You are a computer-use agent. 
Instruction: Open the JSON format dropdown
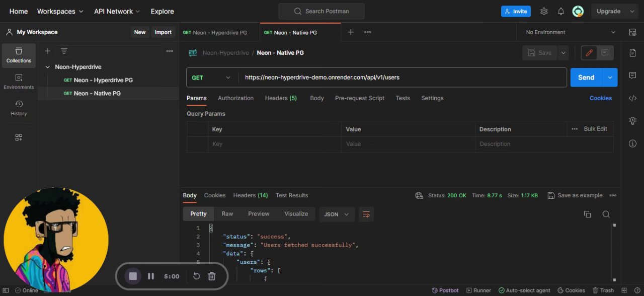(x=337, y=214)
